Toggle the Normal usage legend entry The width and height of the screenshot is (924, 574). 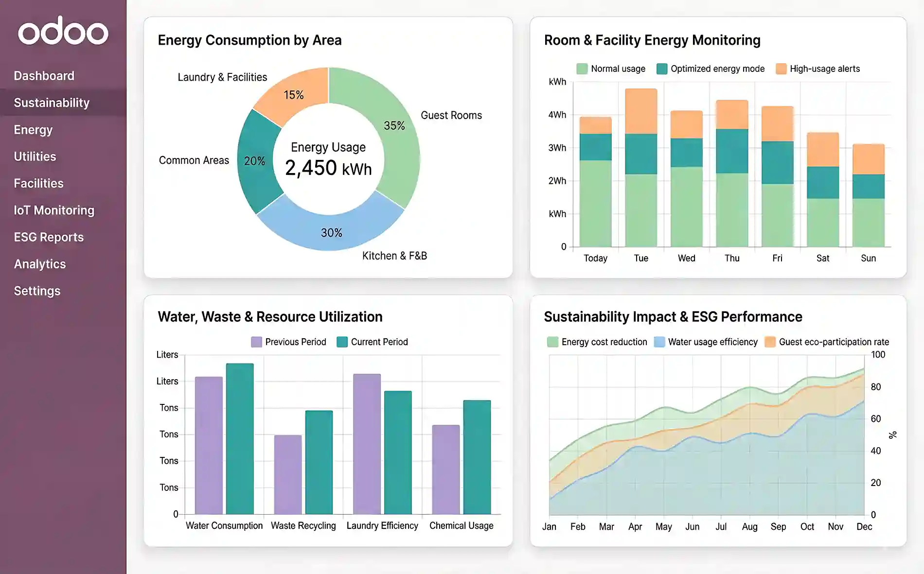tap(611, 69)
